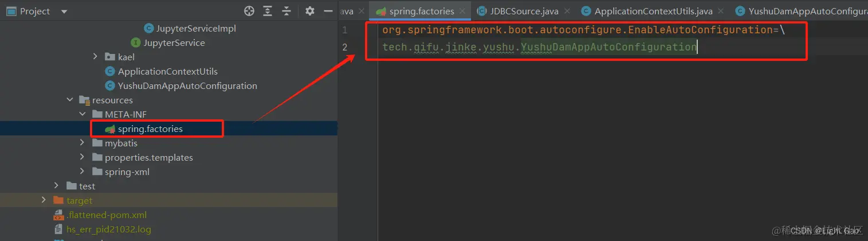Click the .flattened-pom.xml file icon
This screenshot has width=868, height=241.
click(58, 215)
